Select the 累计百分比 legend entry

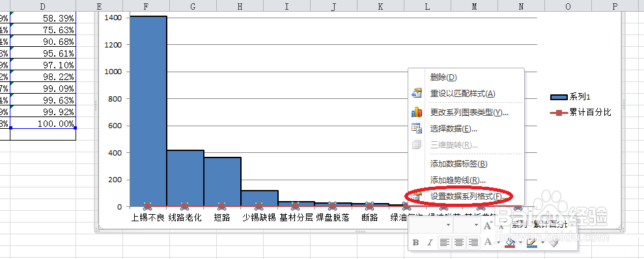[x=580, y=113]
